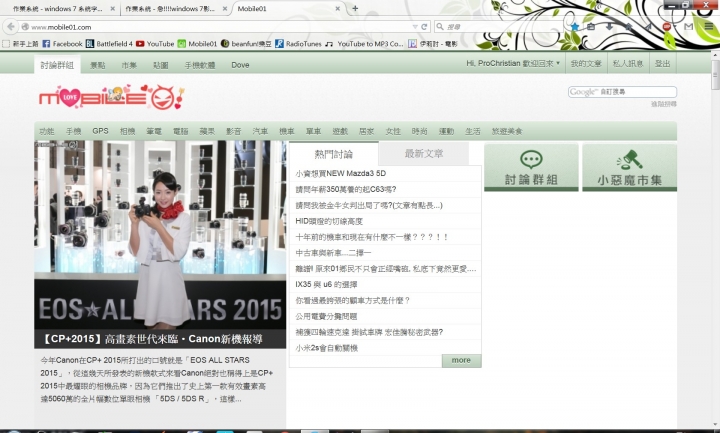The height and width of the screenshot is (433, 720).
Task: Click the site identity globe icon
Action: [x=25, y=27]
